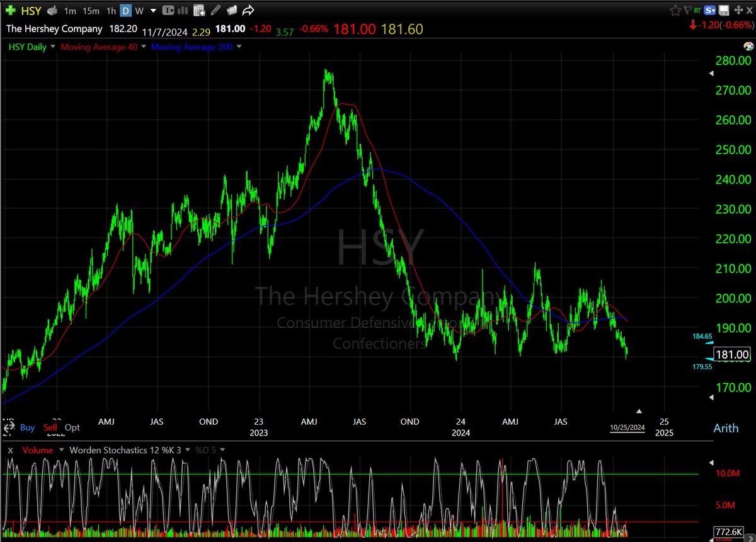Viewport: 756px width, 542px height.
Task: Click the save floppy disk icon
Action: (724, 10)
